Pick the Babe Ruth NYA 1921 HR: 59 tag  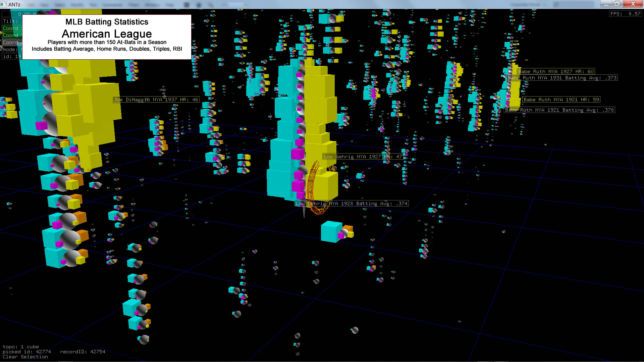[x=561, y=100]
